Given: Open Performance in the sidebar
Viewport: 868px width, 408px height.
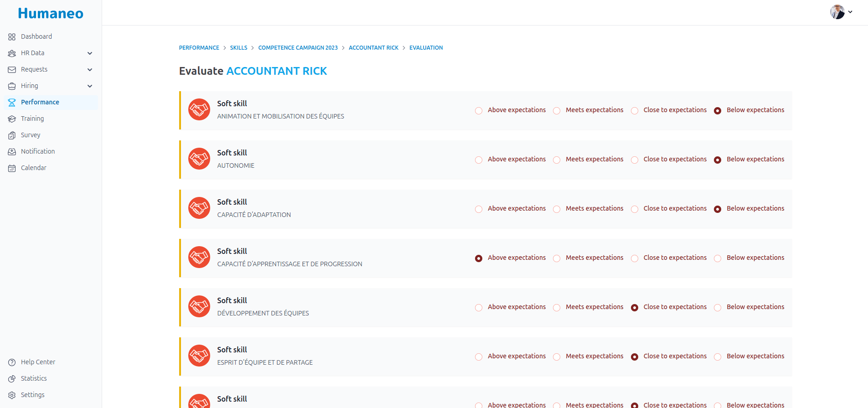Looking at the screenshot, I should (51, 102).
